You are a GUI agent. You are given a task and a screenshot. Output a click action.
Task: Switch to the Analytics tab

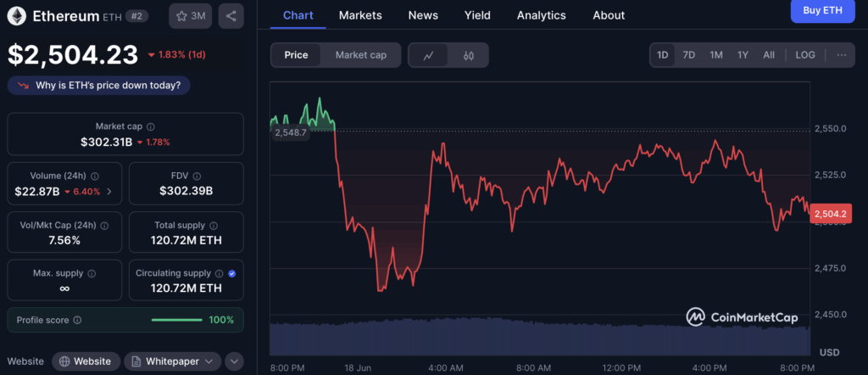[541, 15]
